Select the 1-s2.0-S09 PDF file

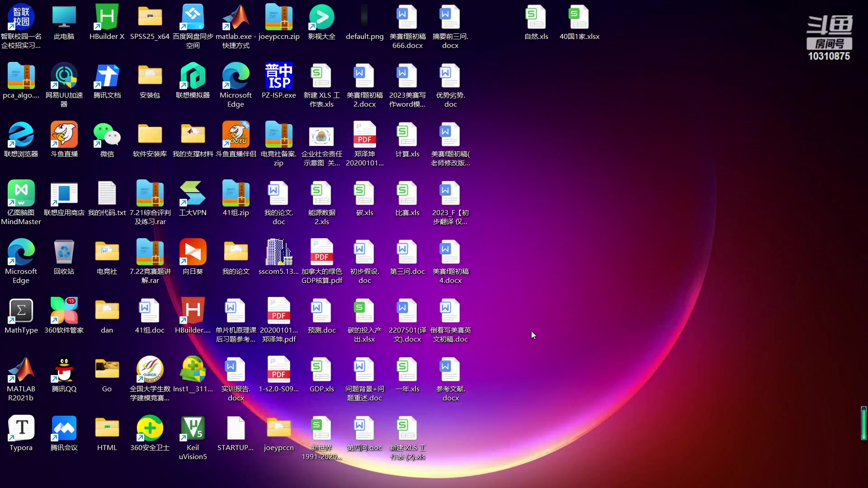278,374
